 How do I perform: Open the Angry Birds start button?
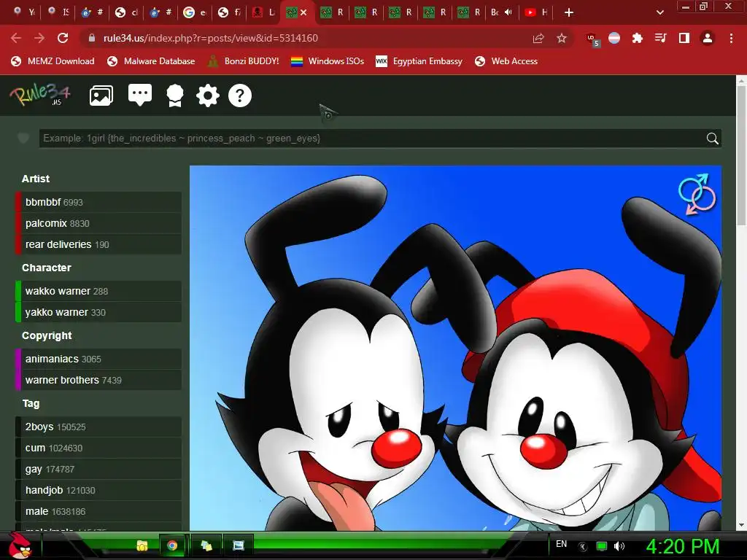pyautogui.click(x=20, y=545)
